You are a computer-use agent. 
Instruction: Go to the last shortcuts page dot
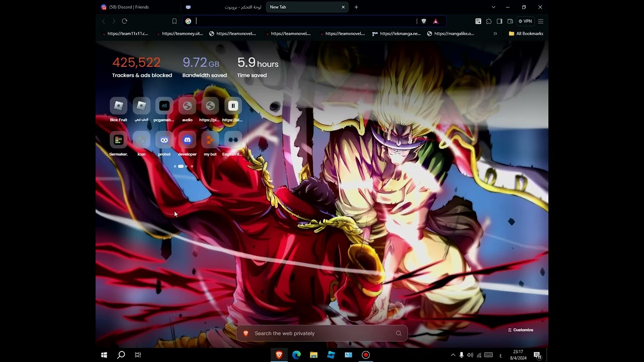tap(192, 166)
